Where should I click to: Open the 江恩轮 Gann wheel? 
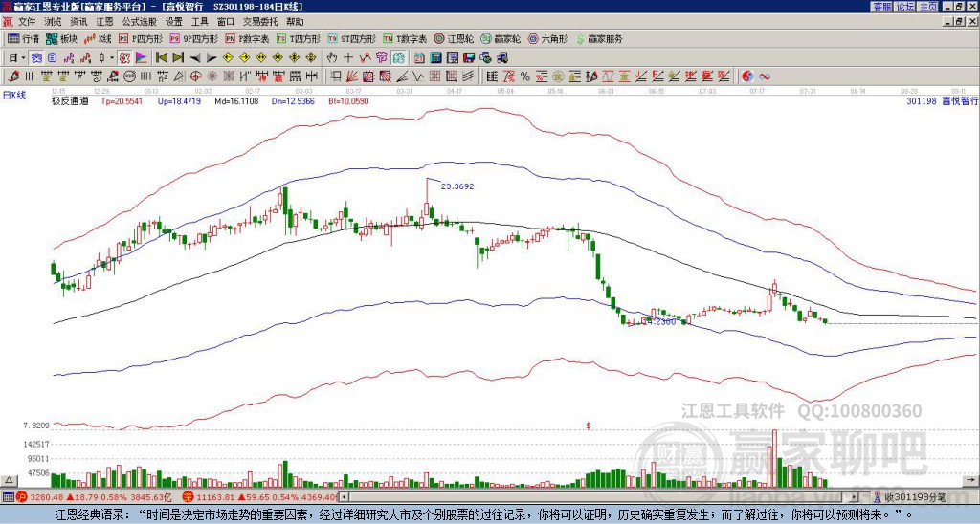tap(453, 38)
